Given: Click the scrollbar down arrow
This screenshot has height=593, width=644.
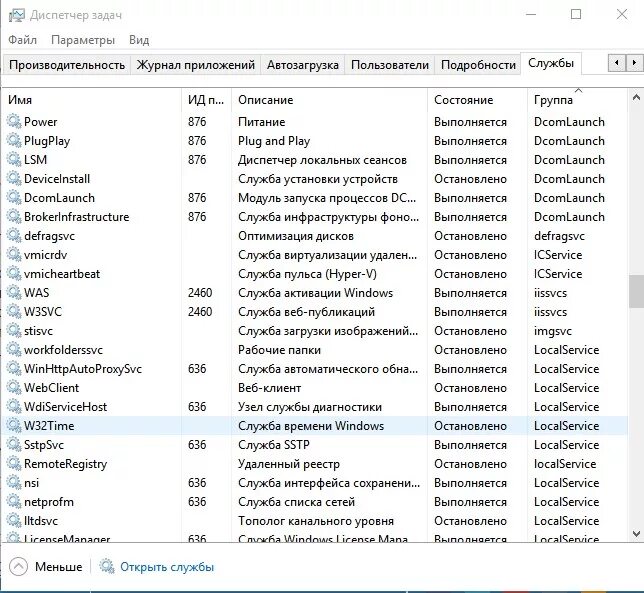Looking at the screenshot, I should (636, 534).
